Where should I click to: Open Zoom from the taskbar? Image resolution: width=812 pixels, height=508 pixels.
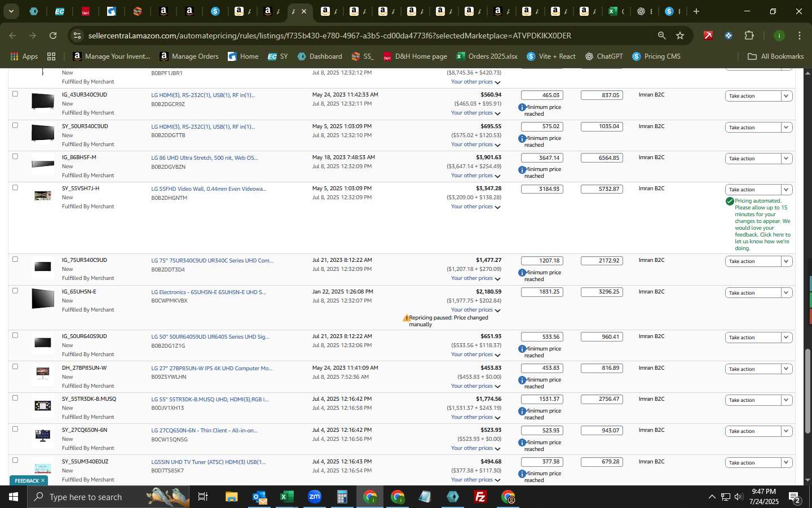tap(315, 497)
